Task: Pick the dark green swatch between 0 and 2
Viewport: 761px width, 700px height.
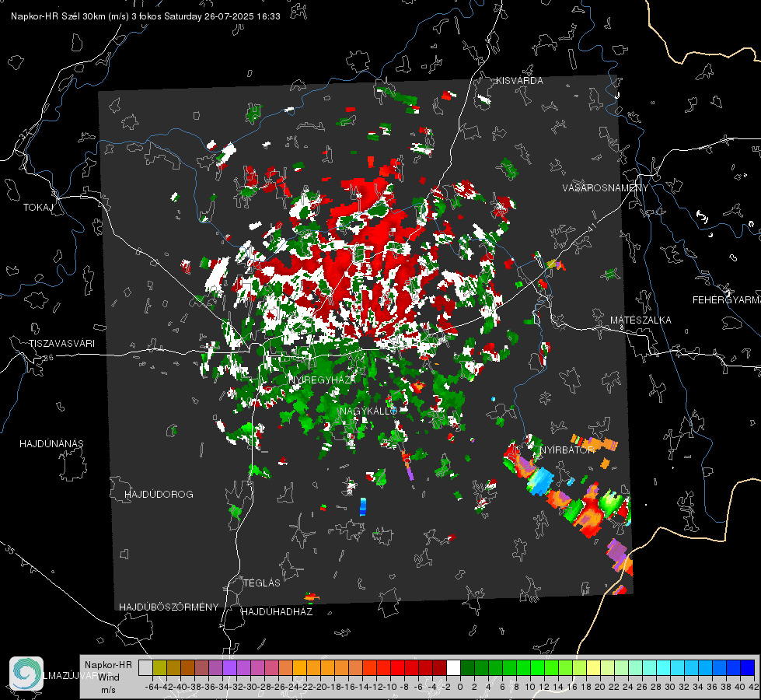Action: pyautogui.click(x=467, y=667)
